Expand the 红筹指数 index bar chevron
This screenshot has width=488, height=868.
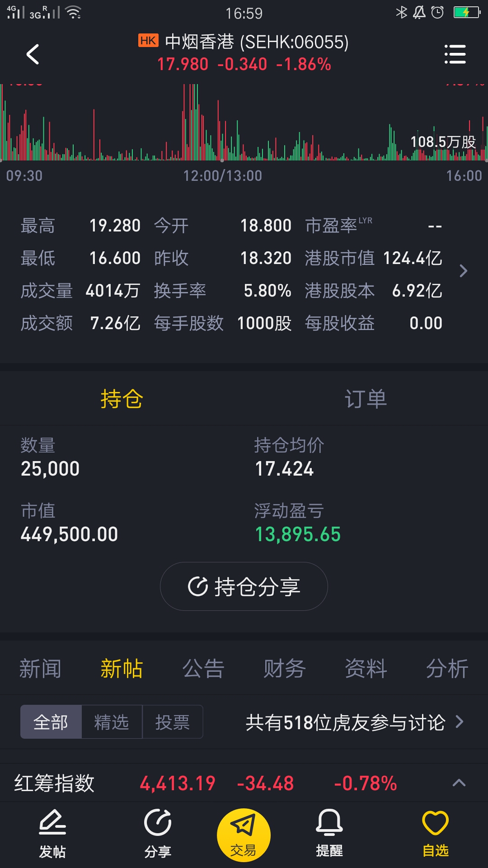point(459,783)
